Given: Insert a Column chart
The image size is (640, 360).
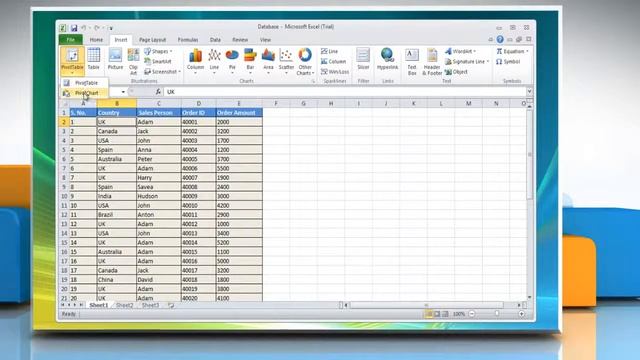Looking at the screenshot, I should [195, 61].
